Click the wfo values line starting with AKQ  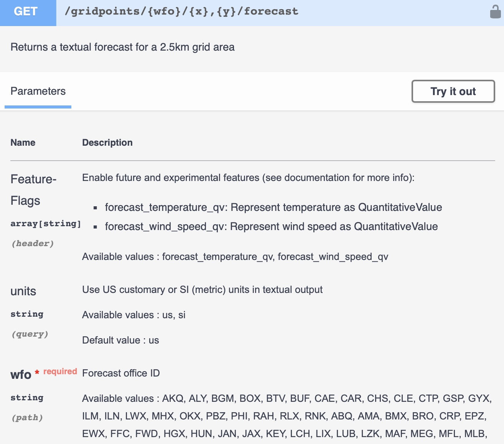tap(287, 398)
